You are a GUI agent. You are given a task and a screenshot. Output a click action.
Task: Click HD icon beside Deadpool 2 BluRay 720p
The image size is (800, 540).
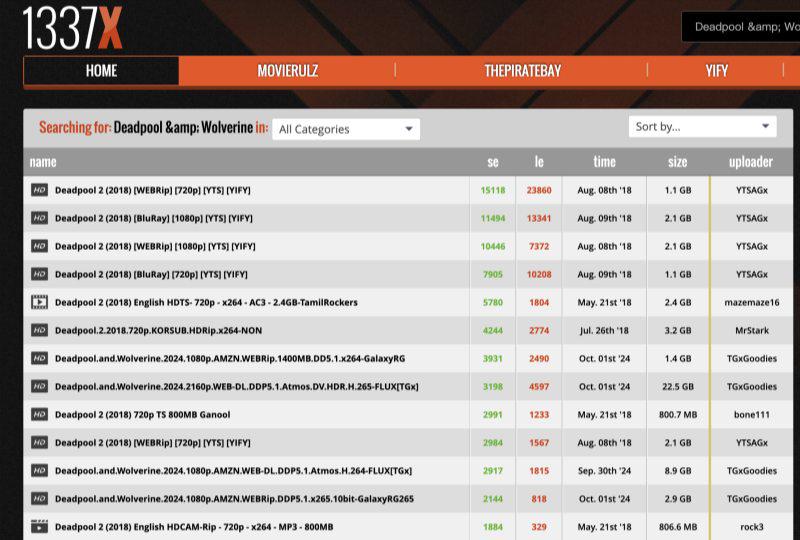(x=39, y=274)
